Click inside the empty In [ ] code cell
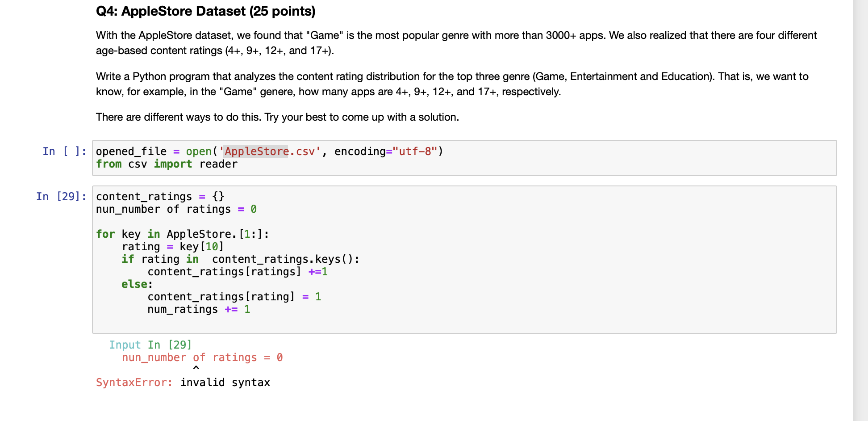This screenshot has height=421, width=868. [x=357, y=158]
